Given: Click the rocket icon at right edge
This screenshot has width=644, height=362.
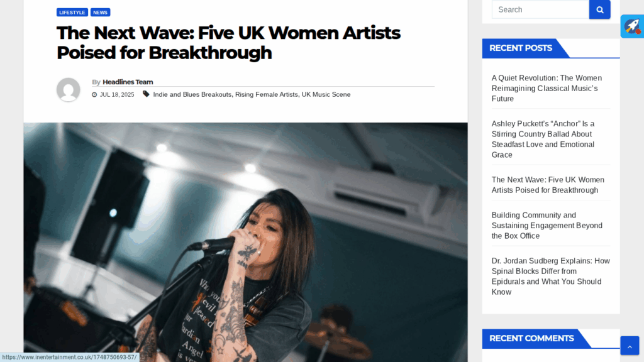Looking at the screenshot, I should click(632, 26).
